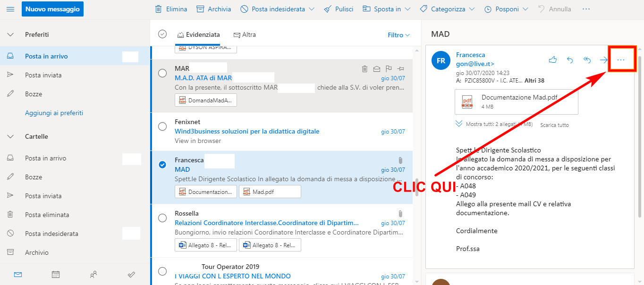Image resolution: width=644 pixels, height=285 pixels.
Task: Switch to the Altra inbox tab
Action: coord(245,34)
